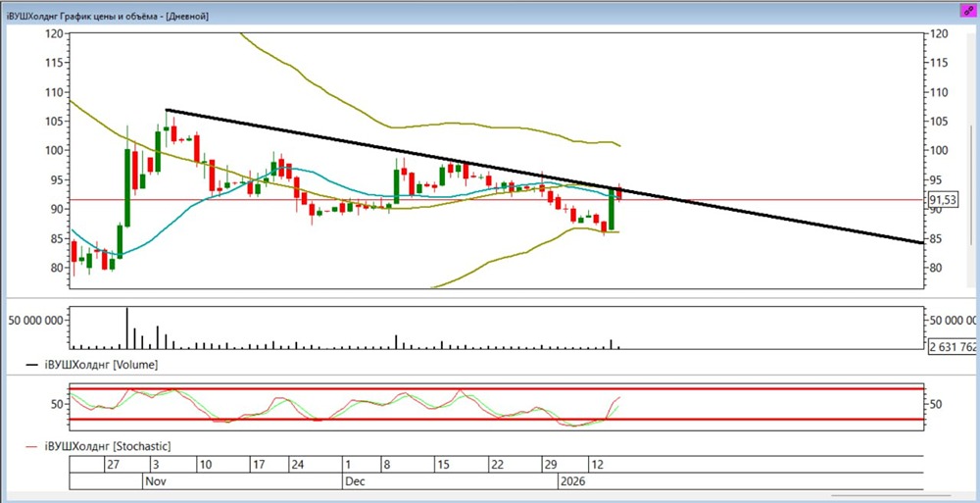Image resolution: width=980 pixels, height=503 pixels.
Task: Click 80 on the right price axis
Action: [936, 268]
